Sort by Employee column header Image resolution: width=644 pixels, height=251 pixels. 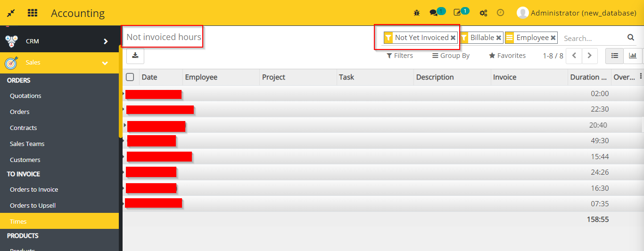tap(221, 77)
